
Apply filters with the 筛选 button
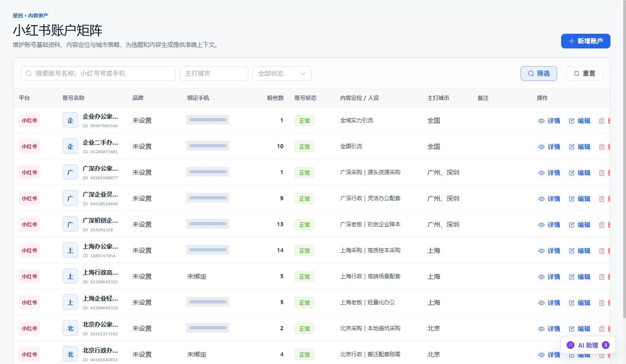[x=539, y=73]
